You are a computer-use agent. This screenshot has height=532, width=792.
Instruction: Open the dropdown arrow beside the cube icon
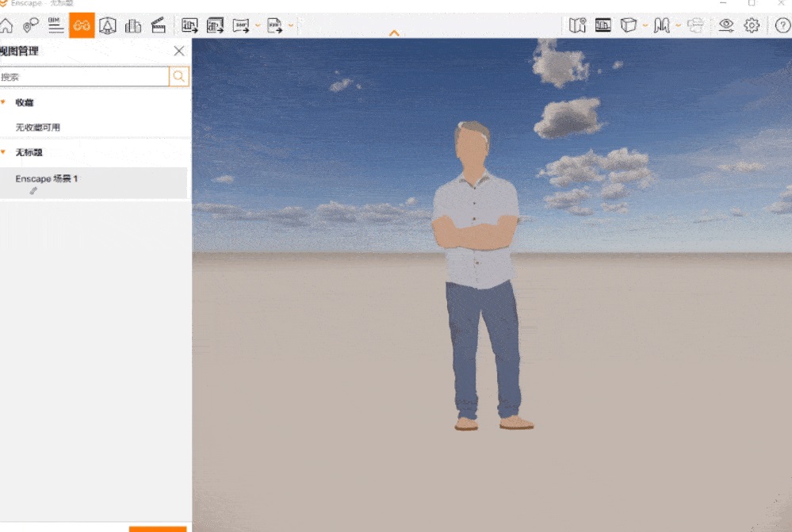[645, 26]
